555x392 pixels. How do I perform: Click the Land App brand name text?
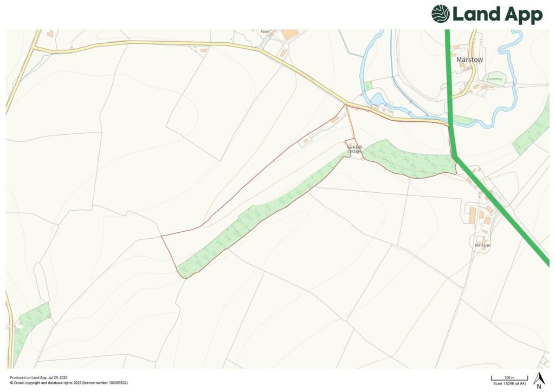[498, 15]
